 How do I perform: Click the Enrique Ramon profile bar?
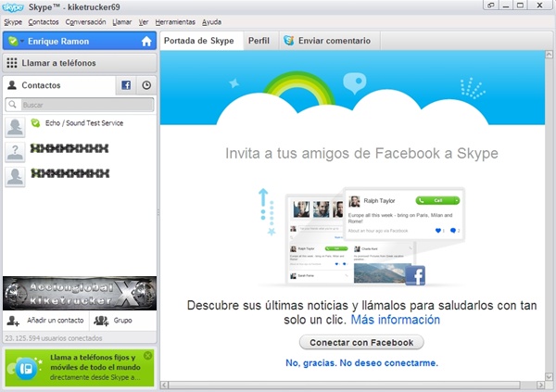[80, 41]
